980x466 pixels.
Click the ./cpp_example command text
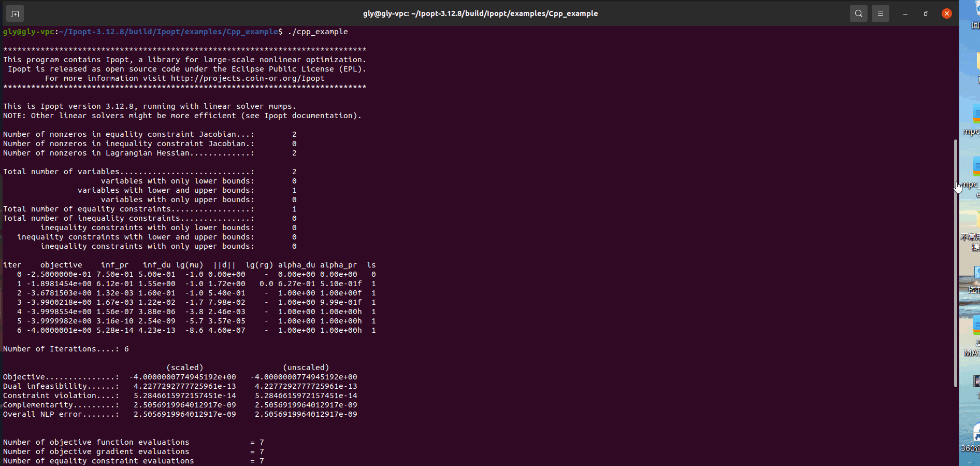pyautogui.click(x=318, y=32)
